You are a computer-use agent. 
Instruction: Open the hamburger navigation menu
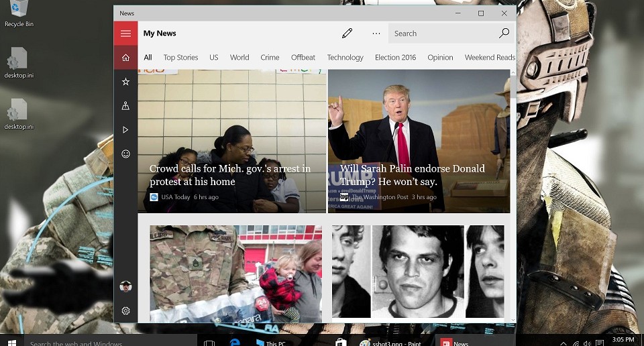point(125,34)
